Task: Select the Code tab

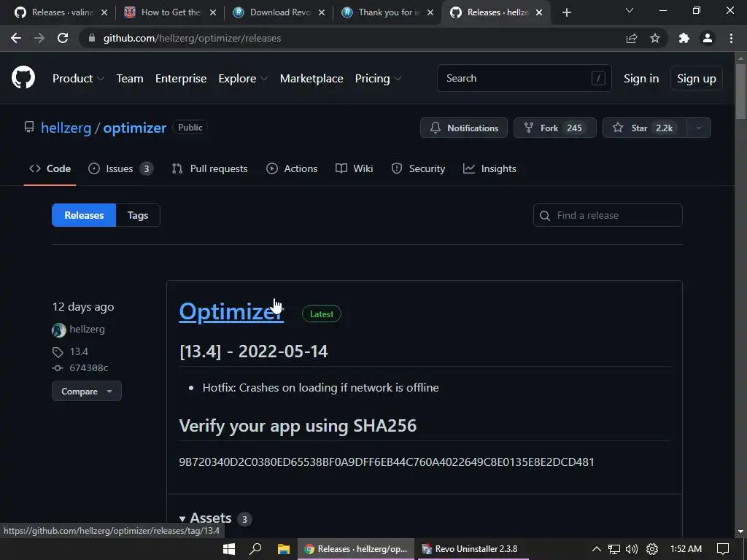Action: tap(50, 168)
